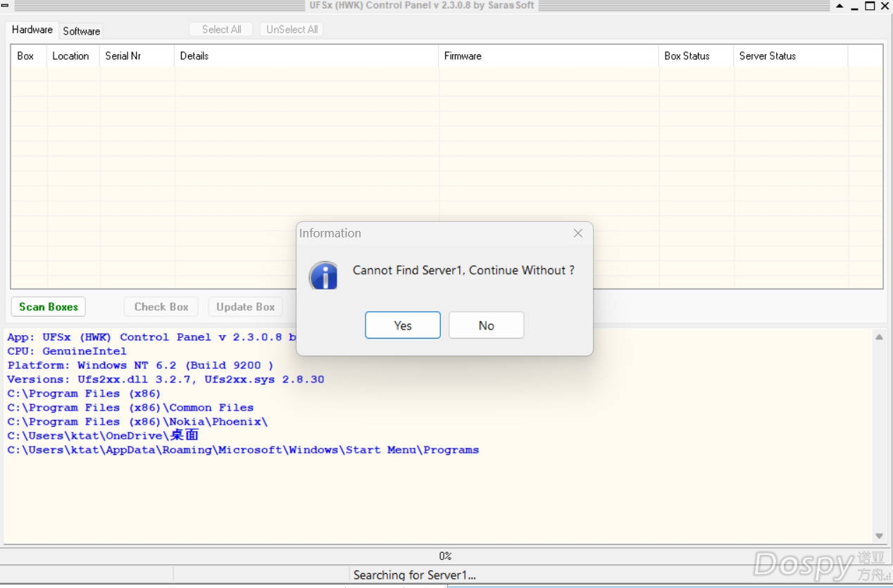The image size is (893, 588).
Task: Click the "Cannot Find Server1, Continue Without ?" message
Action: (463, 270)
